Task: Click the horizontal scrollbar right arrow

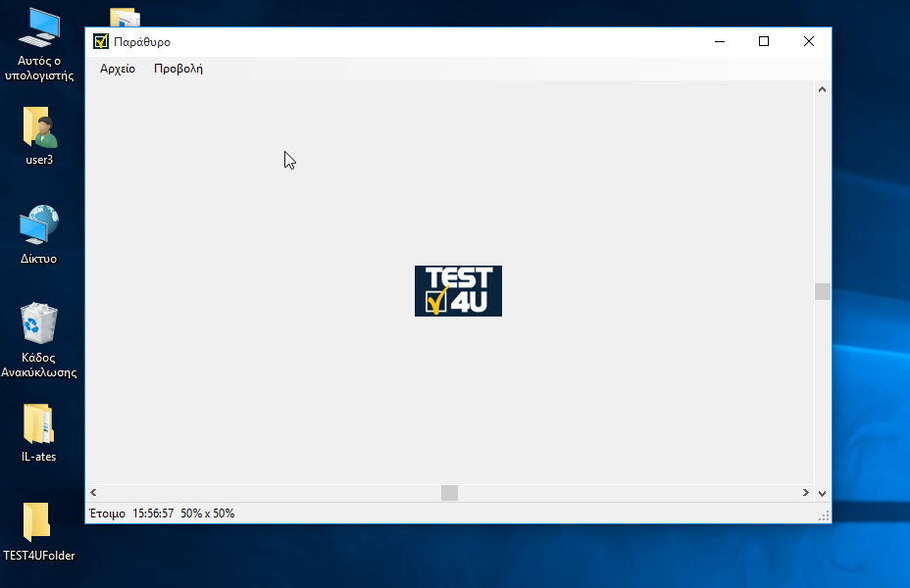Action: pos(805,492)
